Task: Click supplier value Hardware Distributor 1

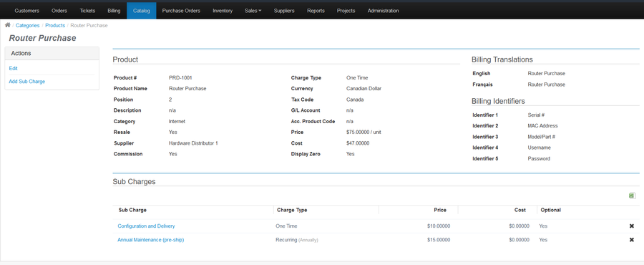Action: [x=193, y=143]
